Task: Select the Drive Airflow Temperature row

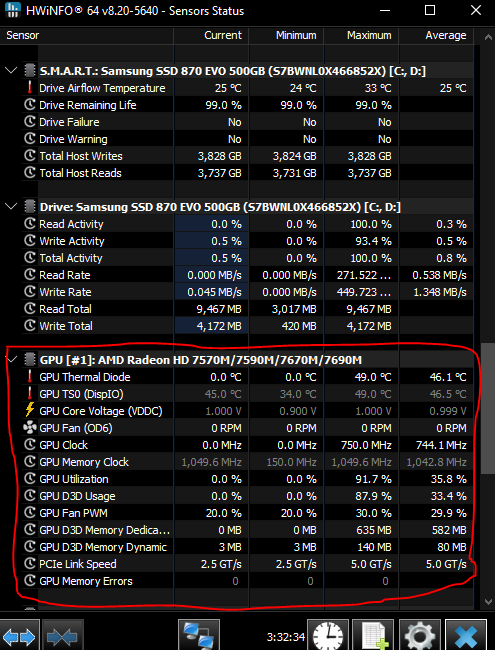Action: [x=248, y=88]
